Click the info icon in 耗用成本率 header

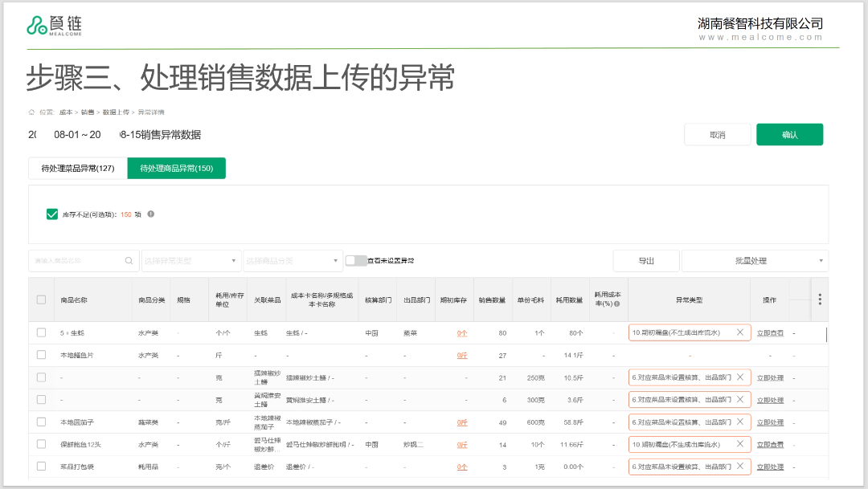pos(616,304)
